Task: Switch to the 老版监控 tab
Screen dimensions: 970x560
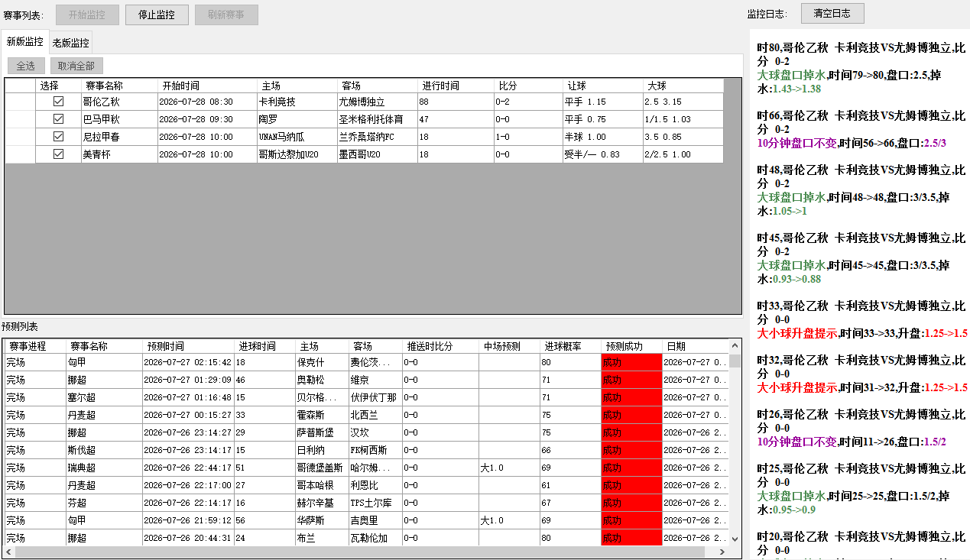Action: (x=71, y=44)
